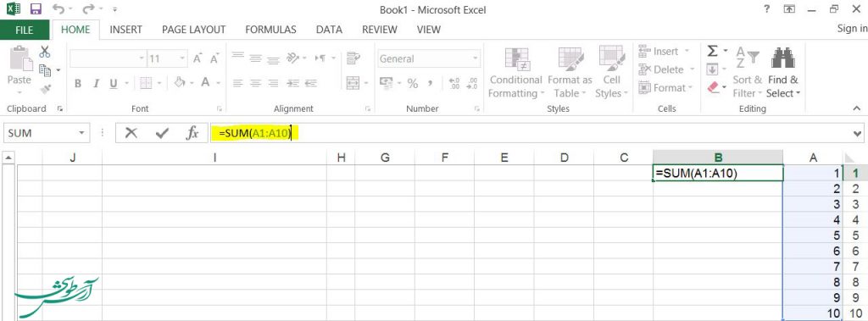Click the Merge & Center icon

click(353, 83)
